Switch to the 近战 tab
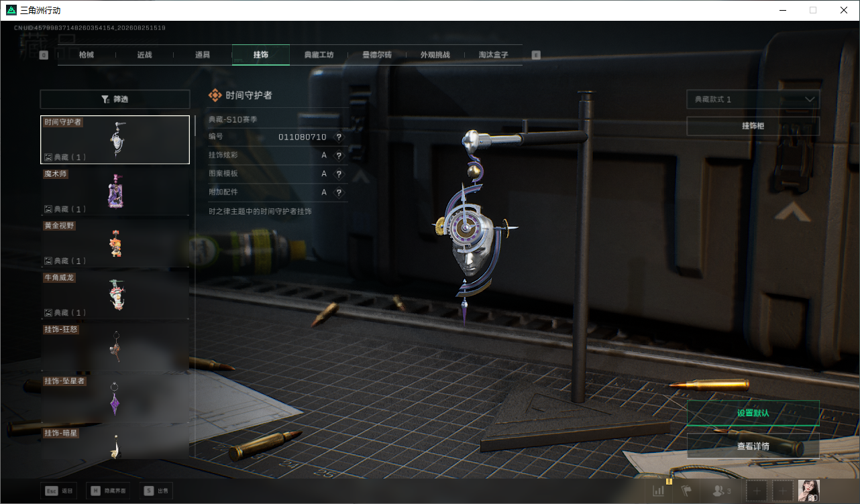 tap(144, 55)
